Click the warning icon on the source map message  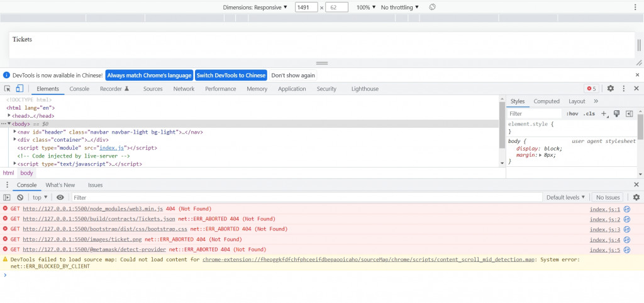pos(5,260)
